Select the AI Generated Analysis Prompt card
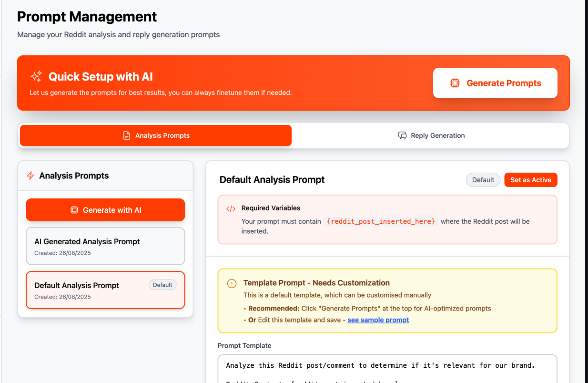588x383 pixels. click(x=105, y=246)
